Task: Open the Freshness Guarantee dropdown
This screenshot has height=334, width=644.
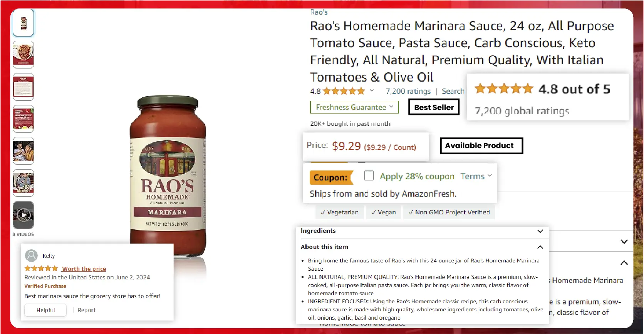Action: [x=354, y=107]
